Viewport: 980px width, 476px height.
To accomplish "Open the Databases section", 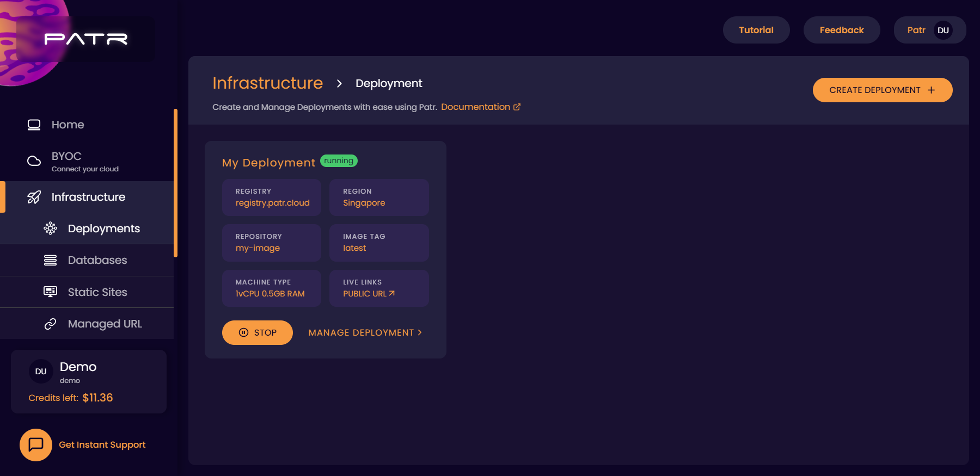I will pyautogui.click(x=87, y=260).
